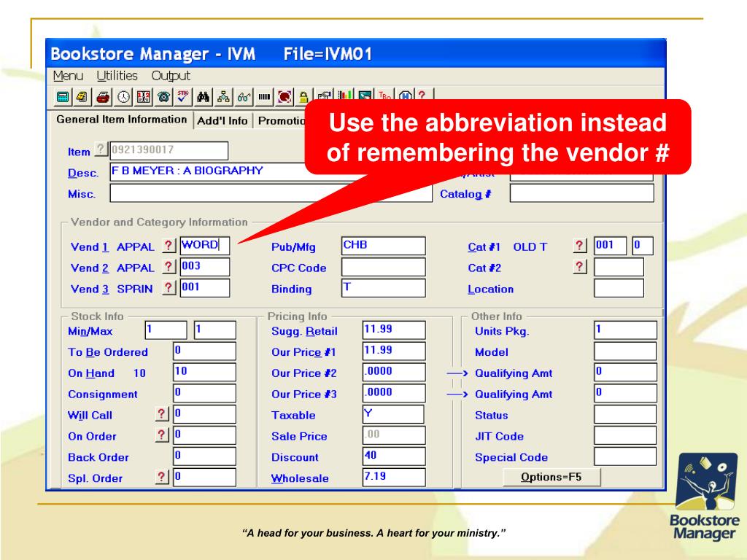Open Cat #1 lookup question mark
The width and height of the screenshot is (747, 560).
(579, 246)
